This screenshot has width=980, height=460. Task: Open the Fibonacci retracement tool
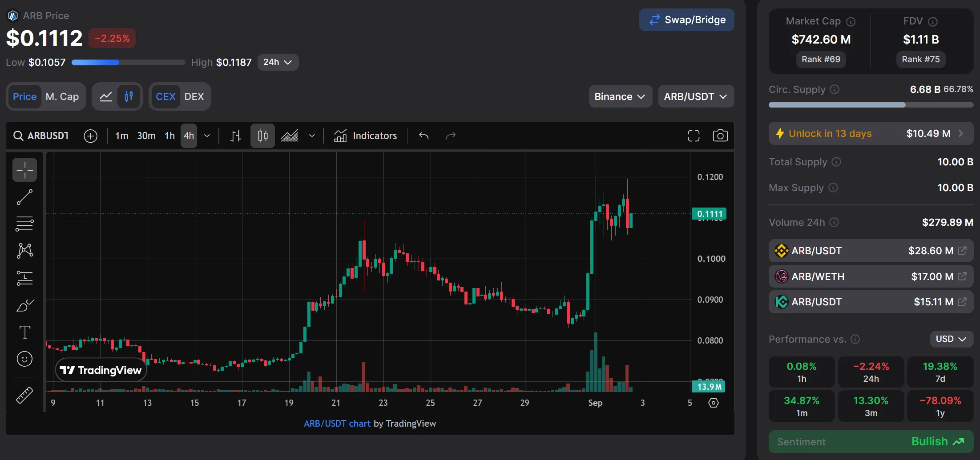(x=24, y=224)
